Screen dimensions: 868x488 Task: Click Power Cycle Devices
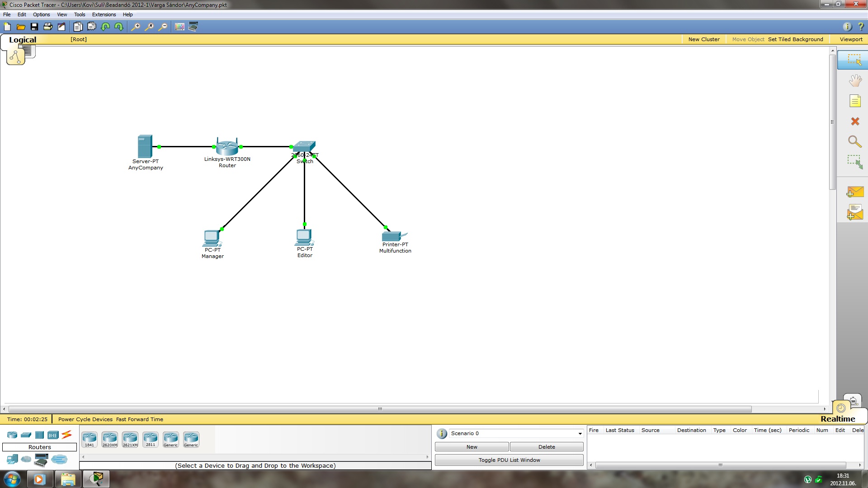coord(85,419)
